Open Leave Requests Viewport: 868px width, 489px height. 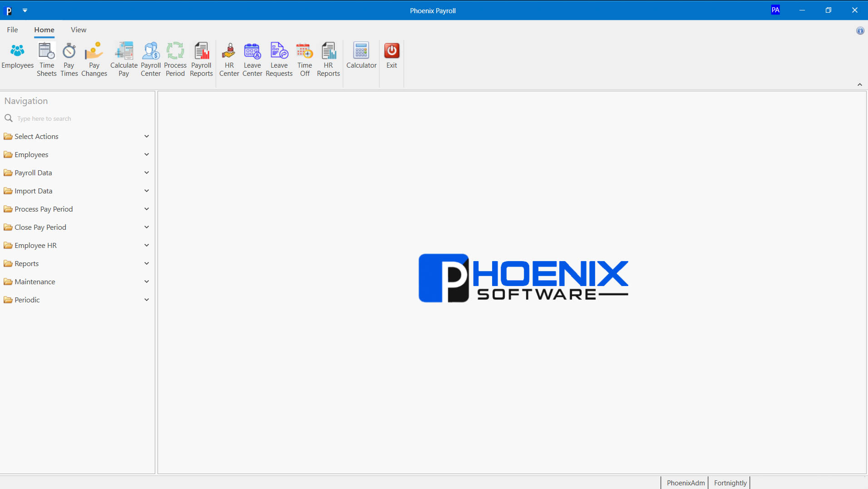[x=279, y=59]
